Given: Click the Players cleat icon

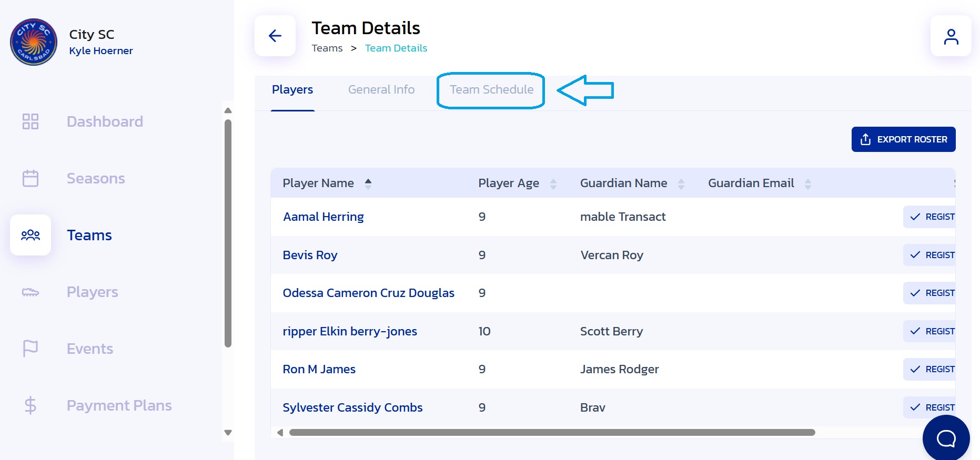Looking at the screenshot, I should click(x=31, y=292).
